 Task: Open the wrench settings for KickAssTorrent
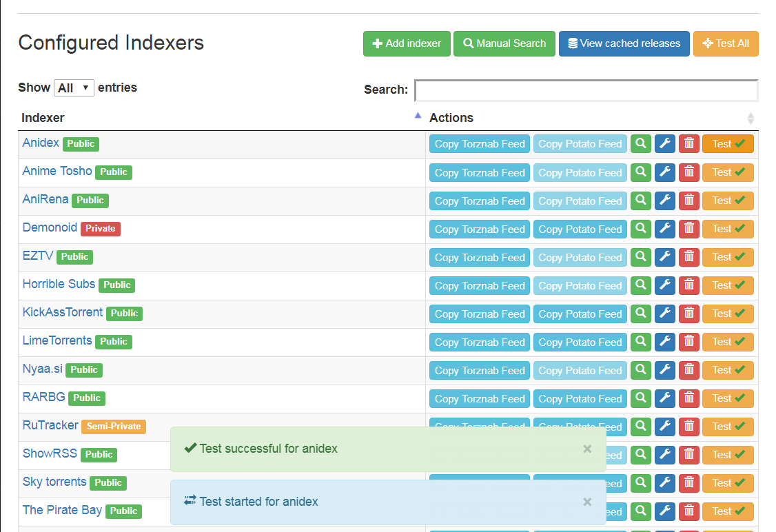pyautogui.click(x=664, y=314)
